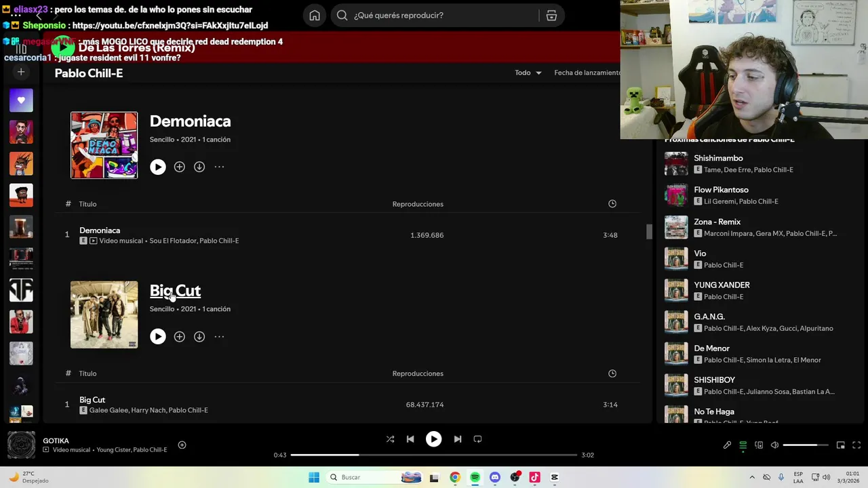The height and width of the screenshot is (488, 868).
Task: Open more options for Big Cut
Action: 219,336
